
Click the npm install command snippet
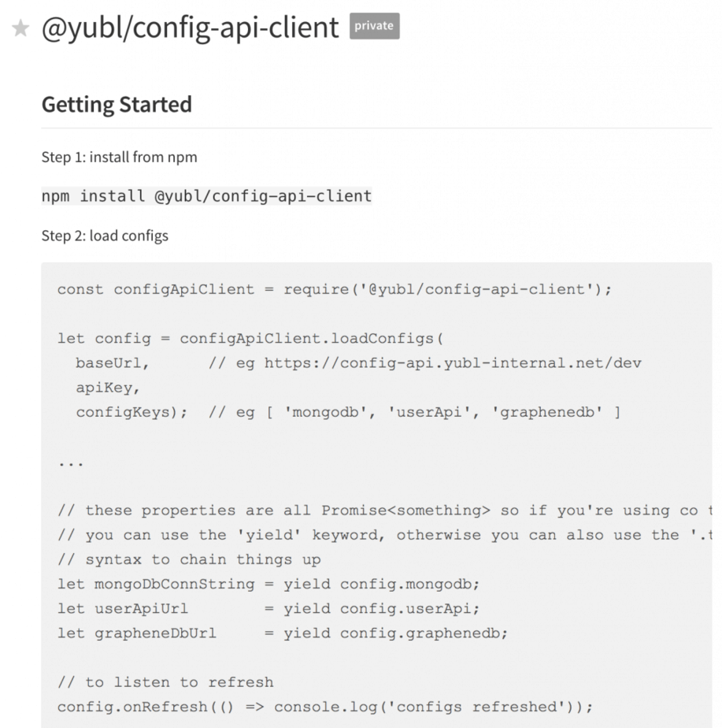(206, 195)
